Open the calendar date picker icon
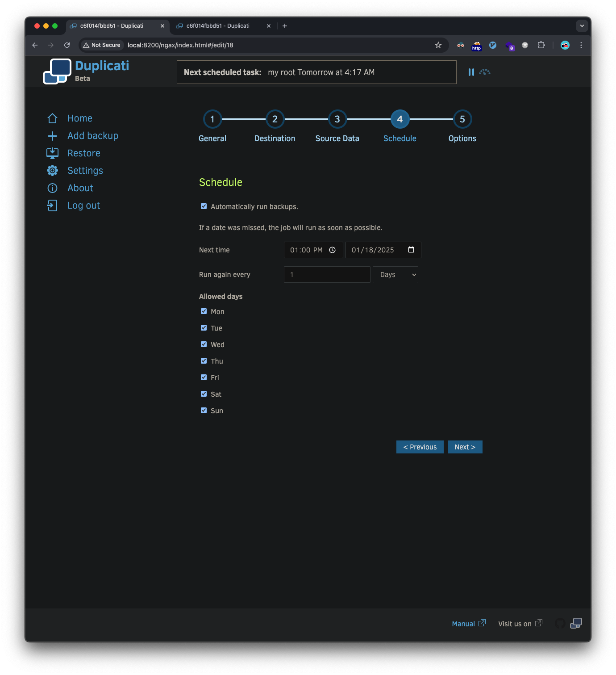 point(411,250)
